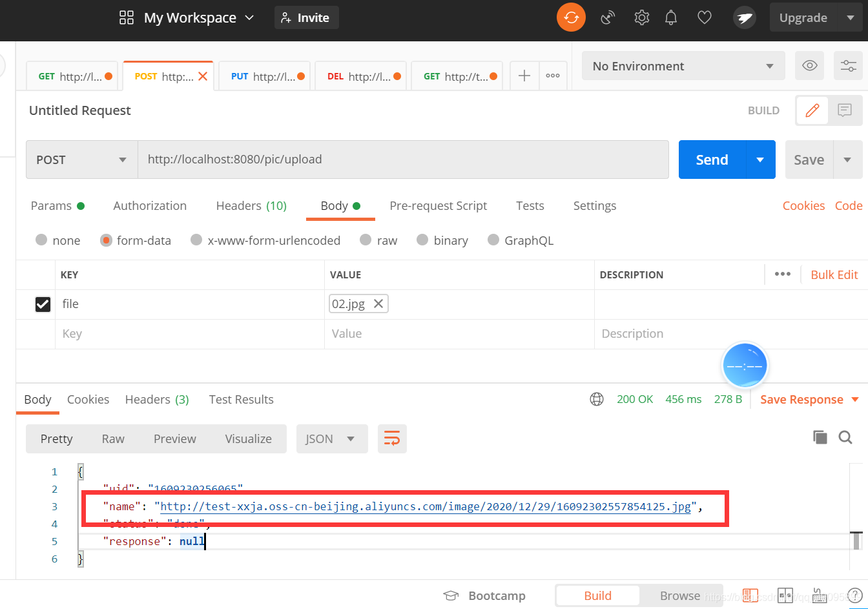The width and height of the screenshot is (868, 609).
Task: Click the heart icon in header
Action: [x=705, y=17]
